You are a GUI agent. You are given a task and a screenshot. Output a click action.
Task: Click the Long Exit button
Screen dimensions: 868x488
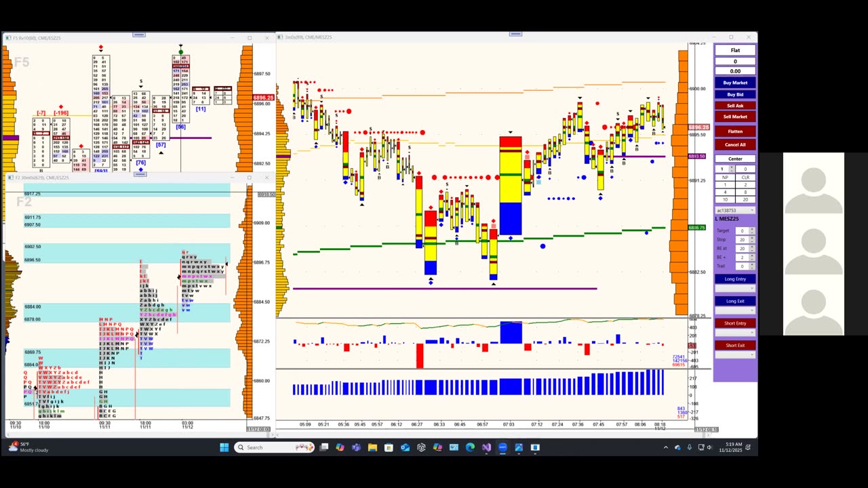735,301
